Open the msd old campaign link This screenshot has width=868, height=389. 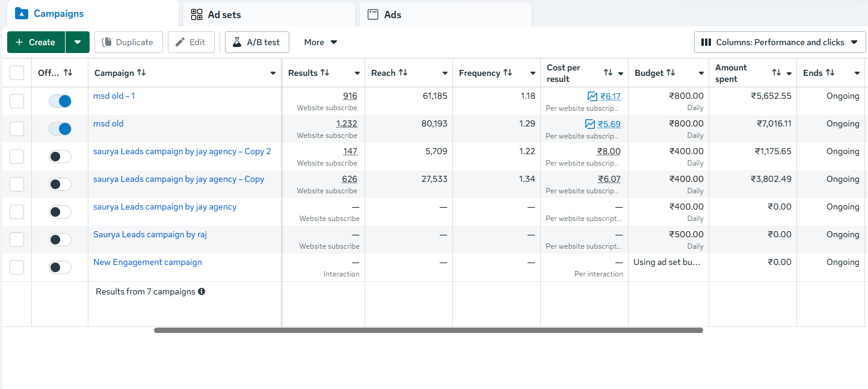click(x=108, y=123)
